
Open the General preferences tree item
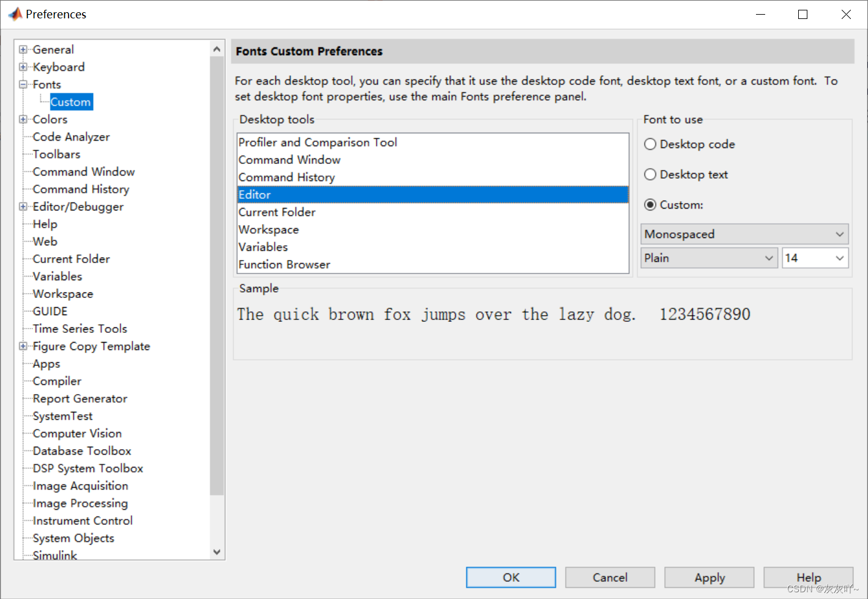(53, 50)
